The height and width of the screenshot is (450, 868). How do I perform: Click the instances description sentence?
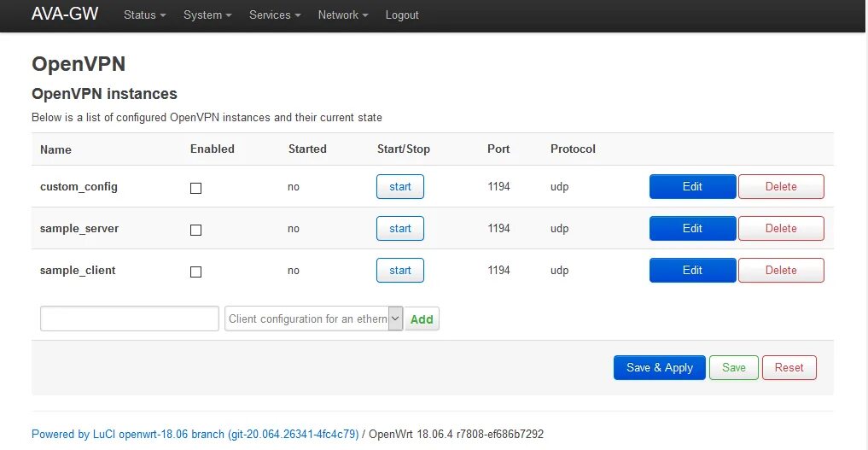[x=207, y=117]
